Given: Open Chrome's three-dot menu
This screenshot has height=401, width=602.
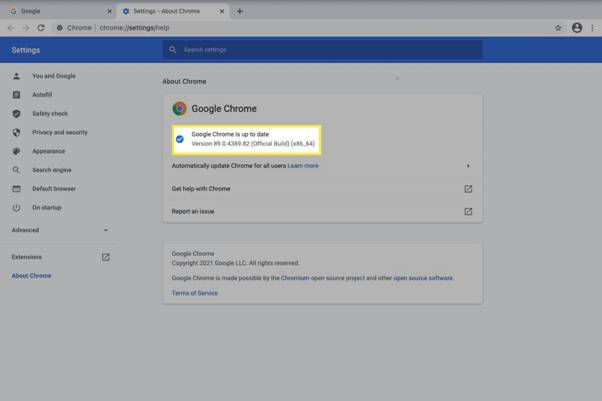Looking at the screenshot, I should 592,28.
